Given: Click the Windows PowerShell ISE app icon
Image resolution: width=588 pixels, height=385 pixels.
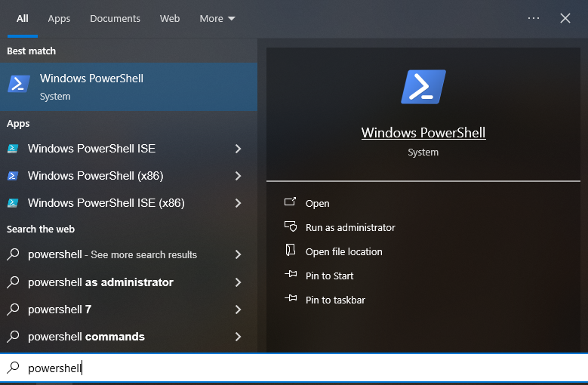Looking at the screenshot, I should pos(13,149).
